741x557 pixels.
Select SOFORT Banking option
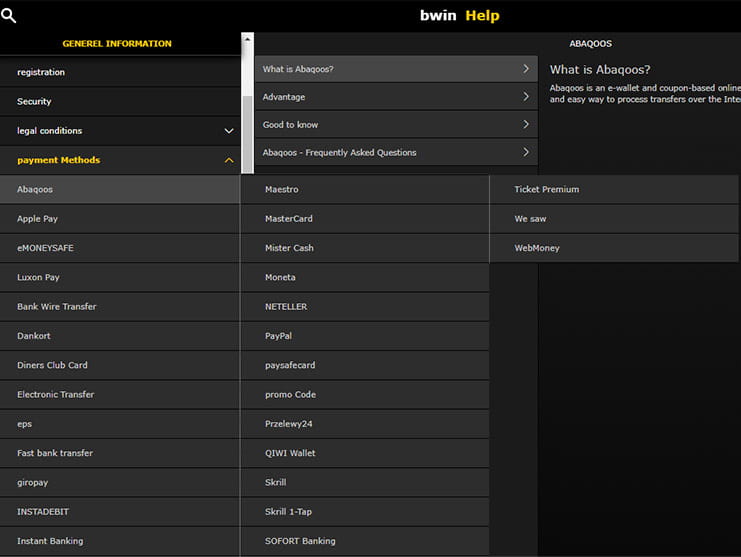[x=365, y=541]
